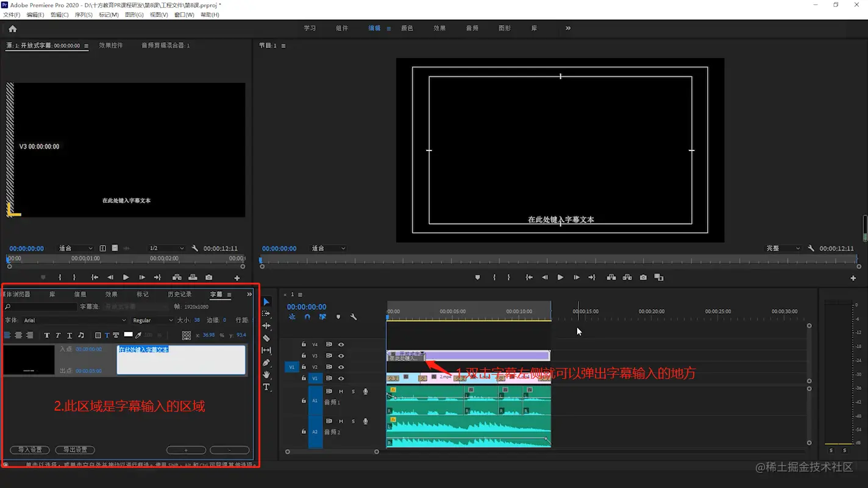The height and width of the screenshot is (488, 868).
Task: Pick the Pen tool
Action: [266, 362]
